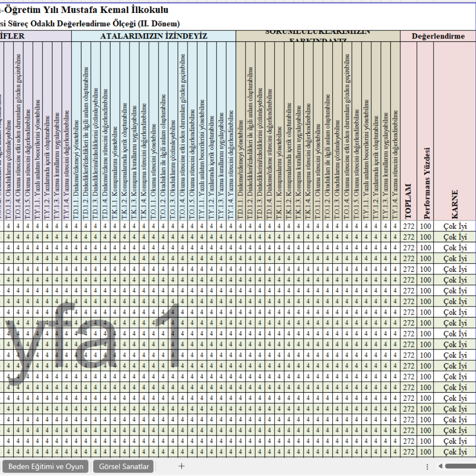Image resolution: width=476 pixels, height=476 pixels.
Task: Select the ATALARIMIZIN İZİNDEYİZ header cell
Action: 154,36
